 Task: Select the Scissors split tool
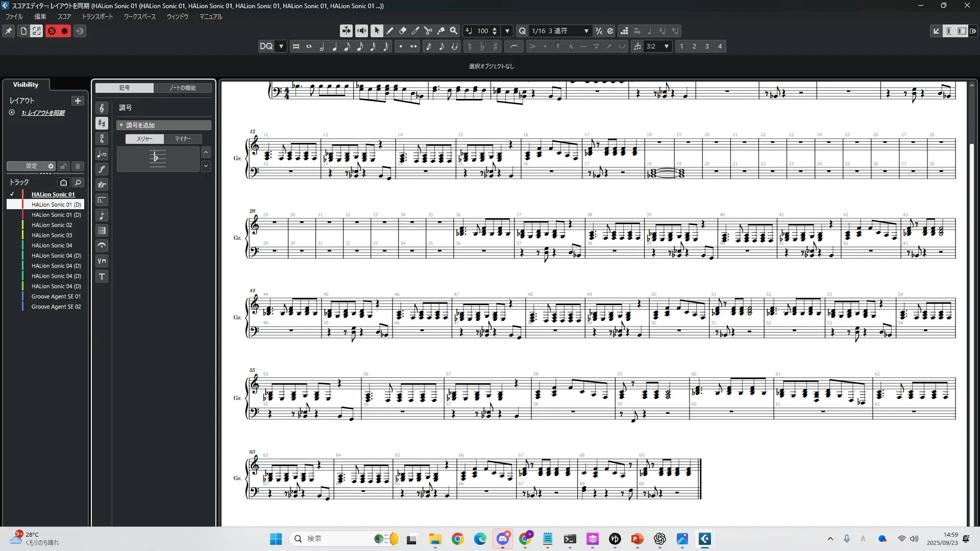[x=428, y=31]
